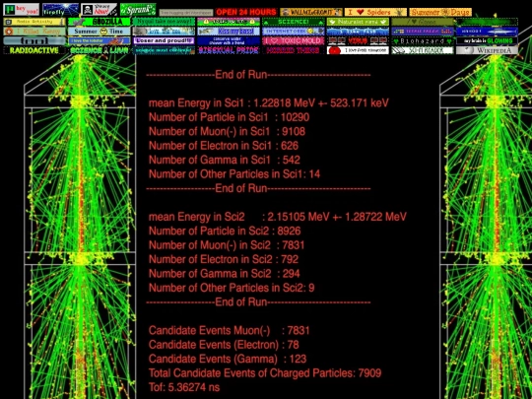This screenshot has width=532, height=399.
Task: Click 'Candidate Events Muon(-) : 7831' line
Action: [230, 330]
